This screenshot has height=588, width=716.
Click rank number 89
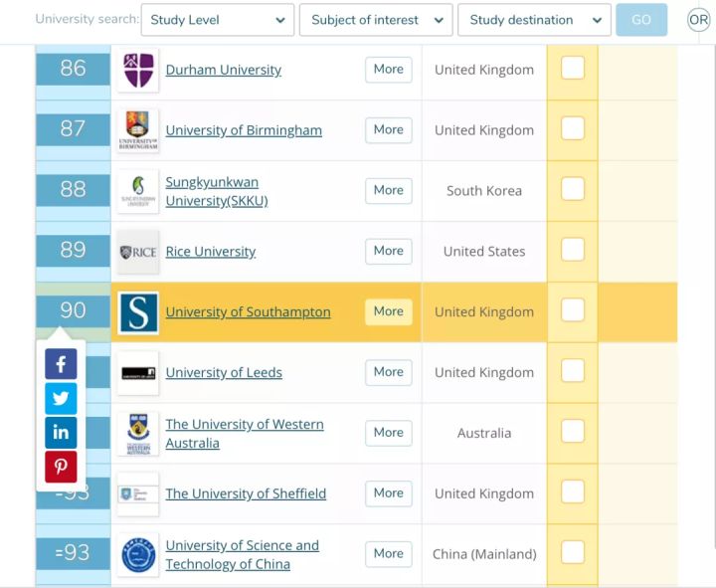tap(73, 251)
